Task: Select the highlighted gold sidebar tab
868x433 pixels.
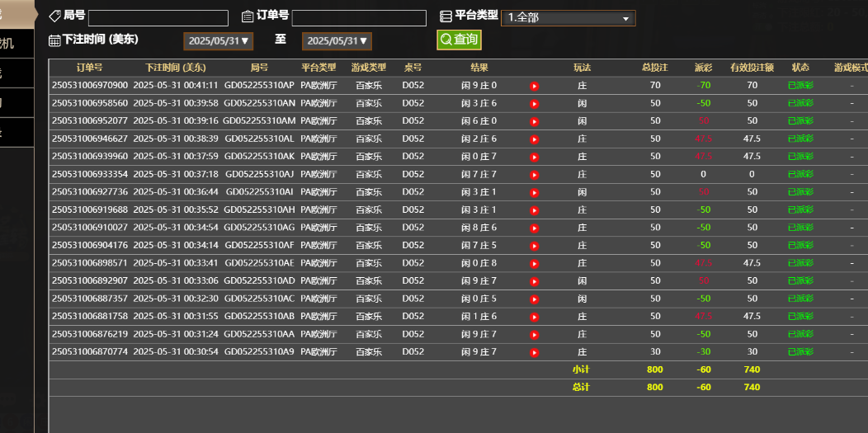Action: 17,14
